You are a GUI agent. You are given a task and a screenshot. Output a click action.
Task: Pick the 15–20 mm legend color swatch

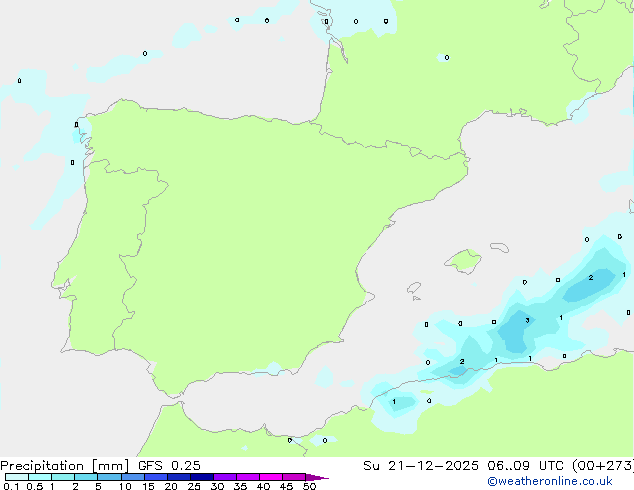(156, 477)
